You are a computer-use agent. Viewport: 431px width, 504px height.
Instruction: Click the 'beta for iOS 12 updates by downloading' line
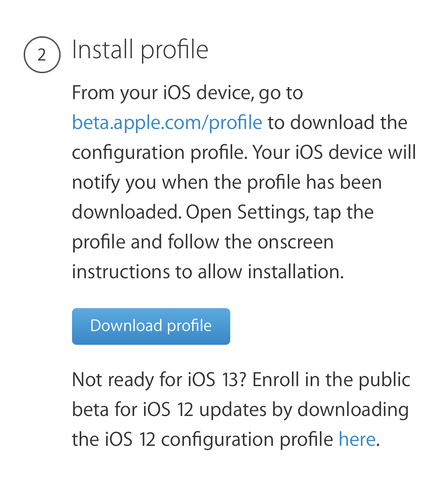click(240, 410)
